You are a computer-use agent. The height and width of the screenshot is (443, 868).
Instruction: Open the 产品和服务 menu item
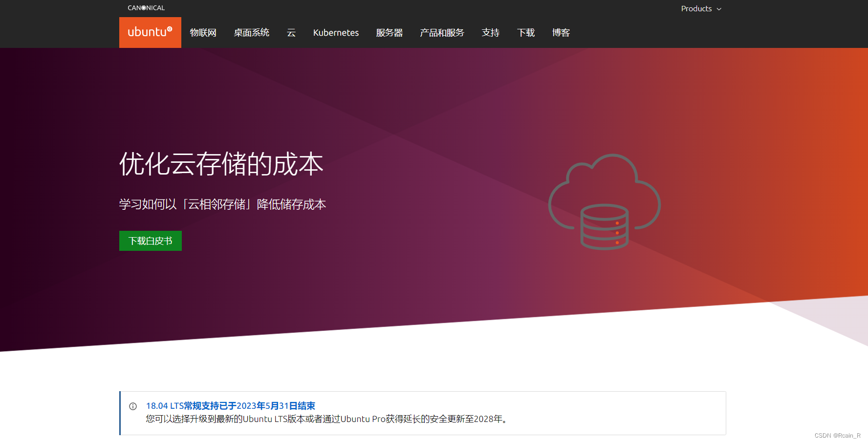[442, 33]
